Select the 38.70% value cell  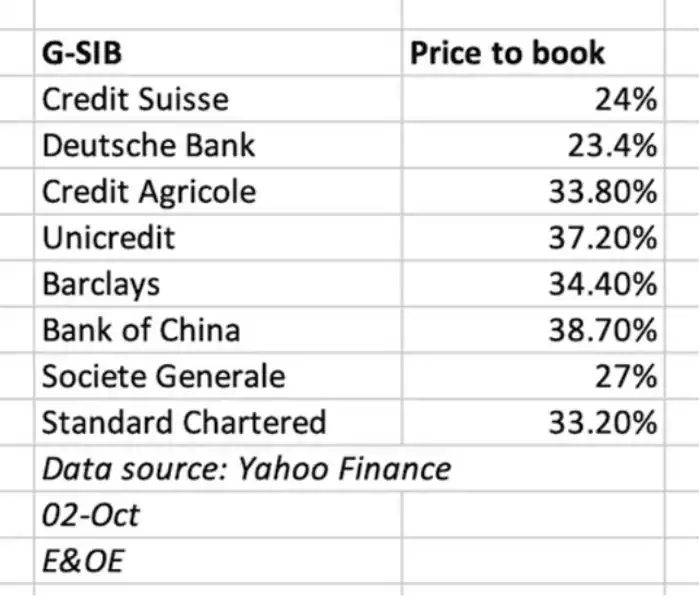pyautogui.click(x=533, y=330)
